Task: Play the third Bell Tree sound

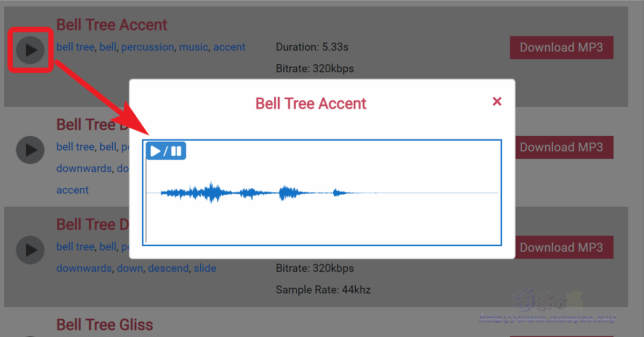Action: tap(30, 250)
